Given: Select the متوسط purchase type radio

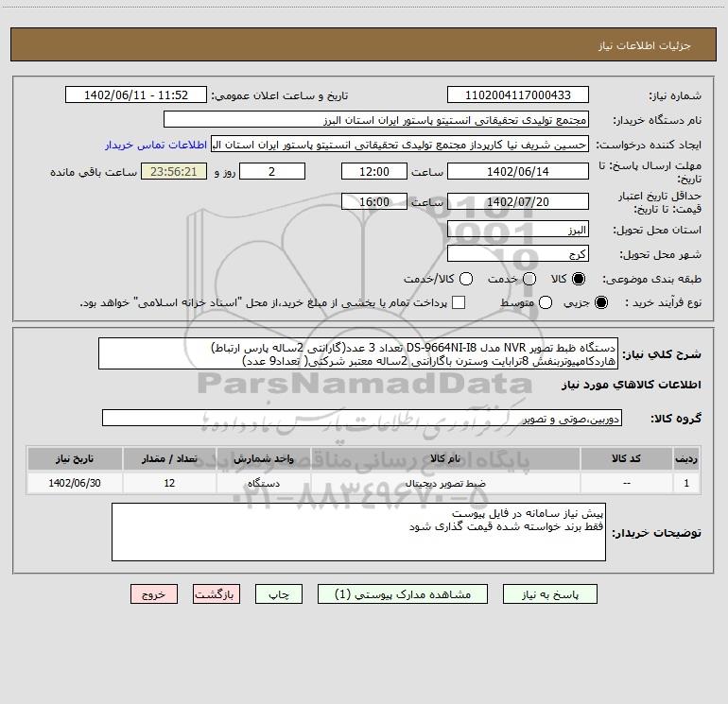Looking at the screenshot, I should [546, 302].
